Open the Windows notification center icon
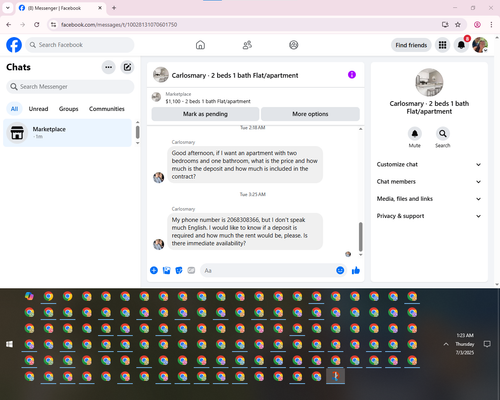Image resolution: width=500 pixels, height=400 pixels. [x=487, y=344]
